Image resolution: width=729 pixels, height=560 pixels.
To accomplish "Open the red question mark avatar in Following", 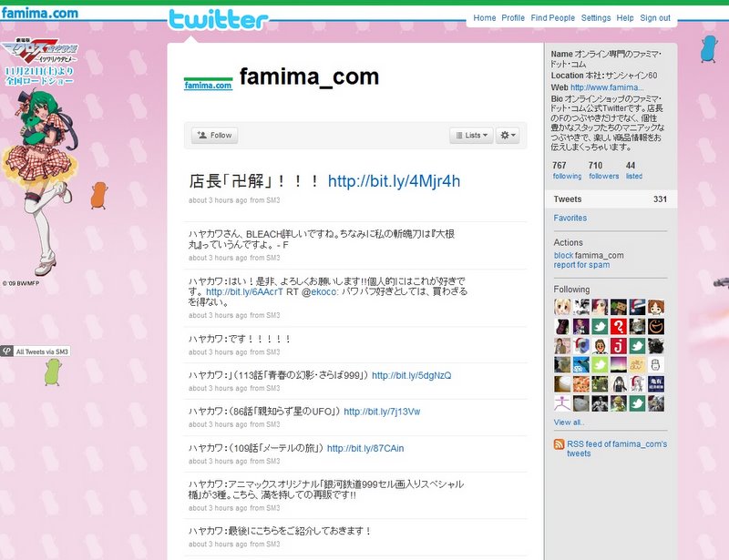I will pyautogui.click(x=619, y=326).
